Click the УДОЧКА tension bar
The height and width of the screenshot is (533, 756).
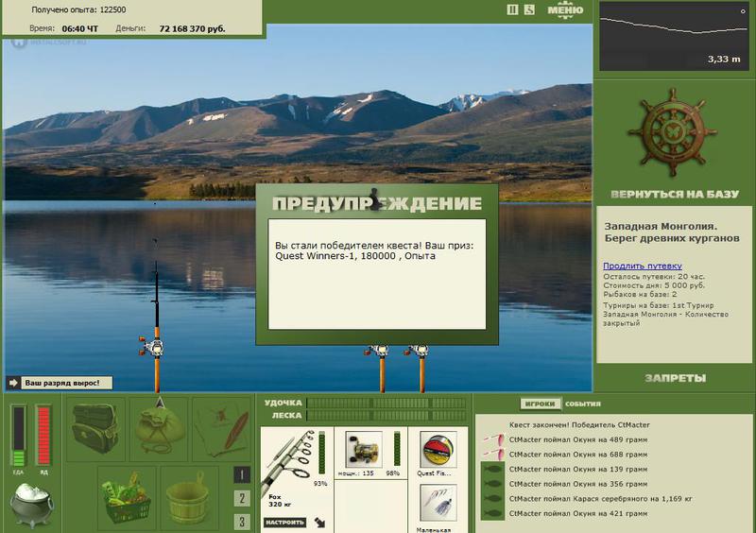[x=387, y=403]
